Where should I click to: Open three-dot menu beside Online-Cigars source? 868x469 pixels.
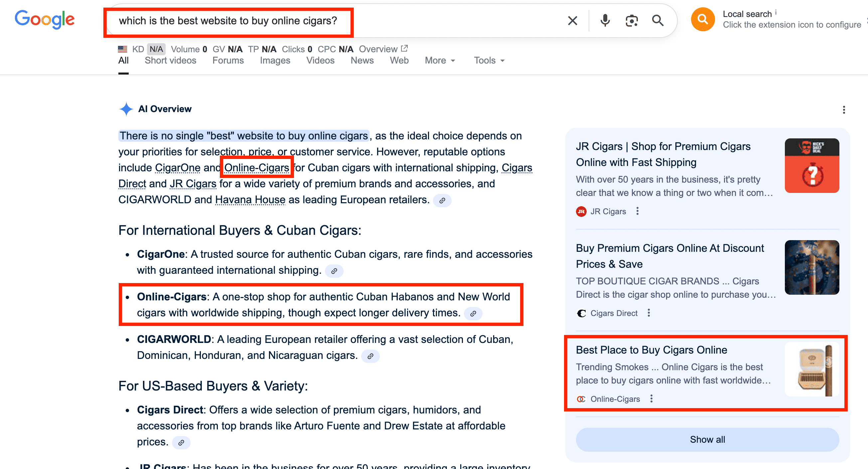[651, 399]
